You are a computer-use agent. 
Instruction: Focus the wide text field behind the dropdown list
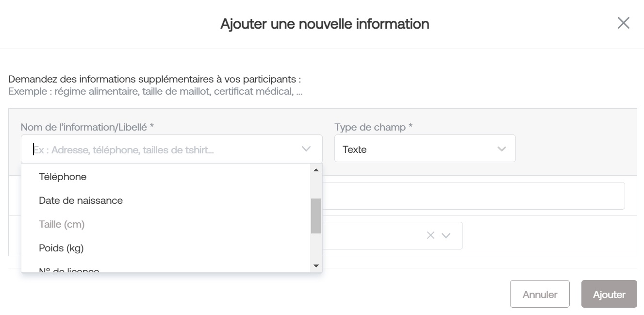click(x=473, y=196)
